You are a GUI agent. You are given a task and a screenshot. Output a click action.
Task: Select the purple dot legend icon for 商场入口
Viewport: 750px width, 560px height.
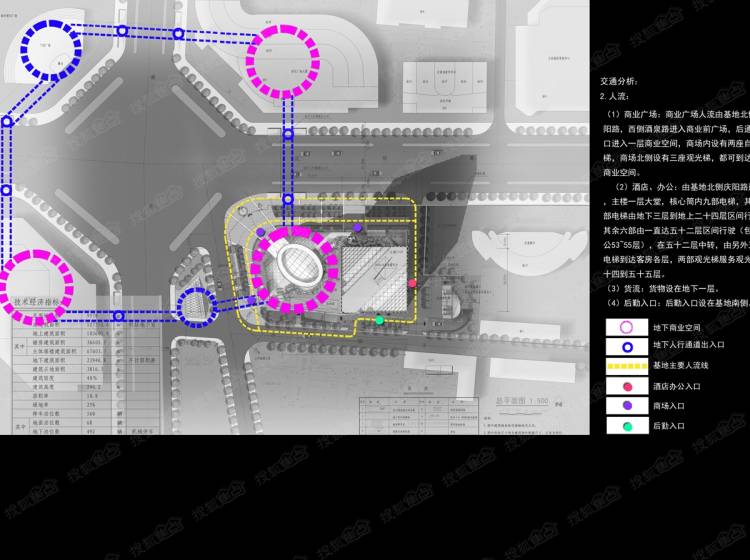pyautogui.click(x=626, y=406)
